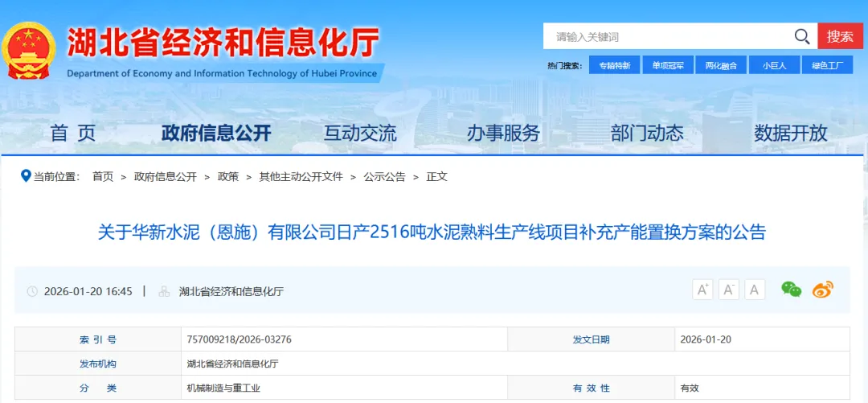Click the magnifying glass search icon
This screenshot has height=403, width=868.
[x=802, y=36]
